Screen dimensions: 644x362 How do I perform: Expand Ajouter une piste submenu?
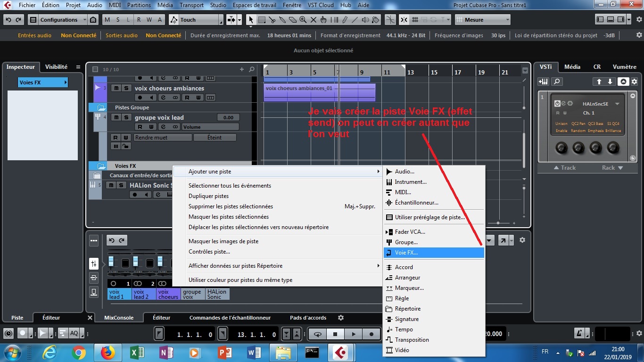coord(277,172)
